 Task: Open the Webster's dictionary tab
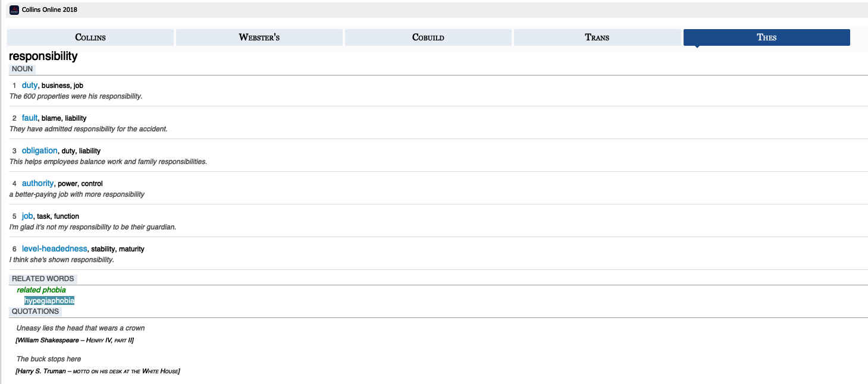pos(259,37)
